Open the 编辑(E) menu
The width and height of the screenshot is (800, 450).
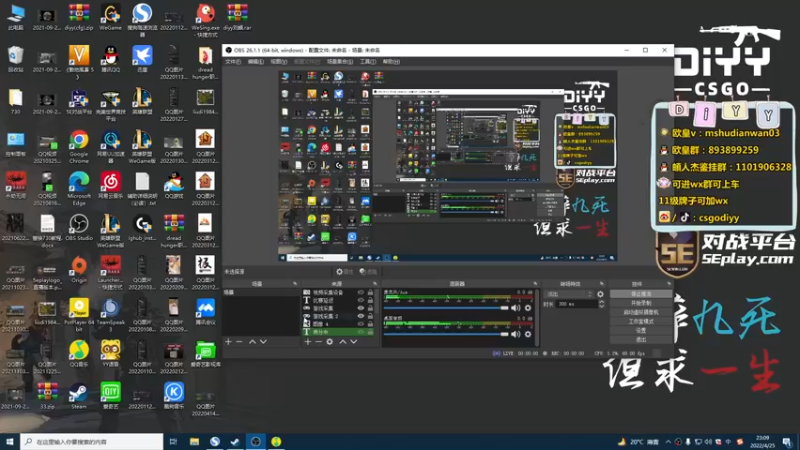point(256,62)
